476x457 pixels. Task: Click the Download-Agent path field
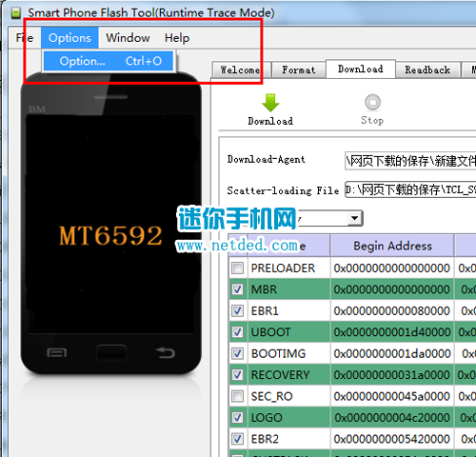[410, 161]
